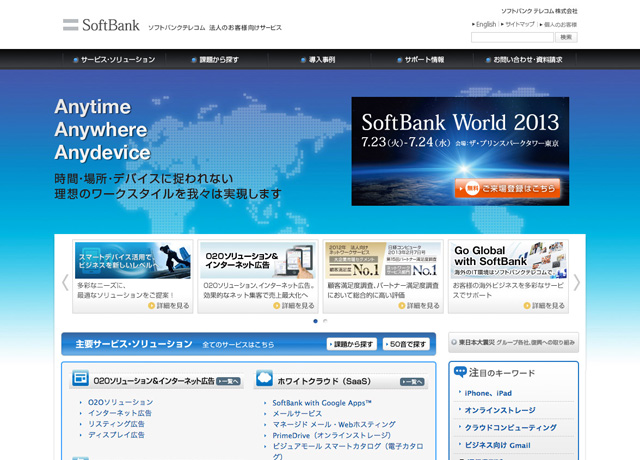This screenshot has height=460, width=640.
Task: Click the SoftBank logo
Action: [x=101, y=25]
